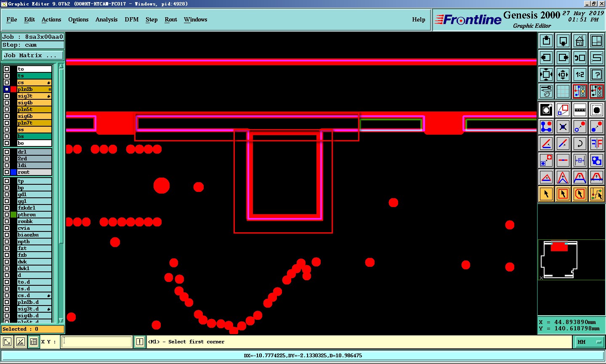Click the plain arrow single select icon

[546, 194]
